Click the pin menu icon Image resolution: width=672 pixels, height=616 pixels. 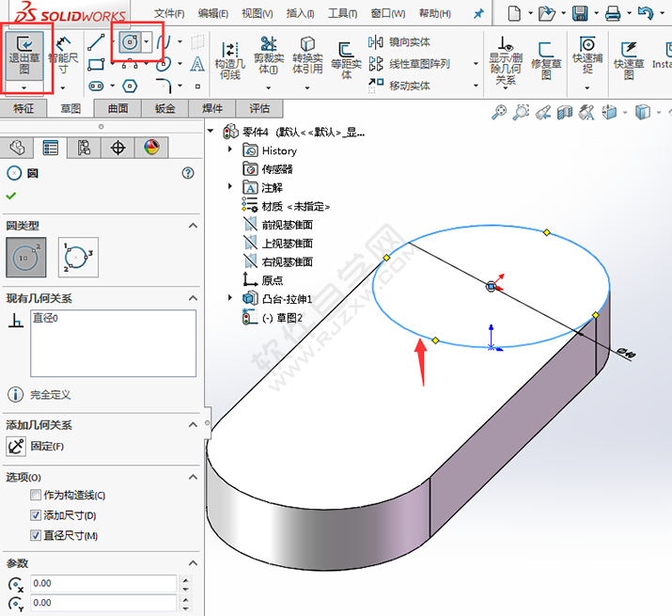tap(478, 14)
